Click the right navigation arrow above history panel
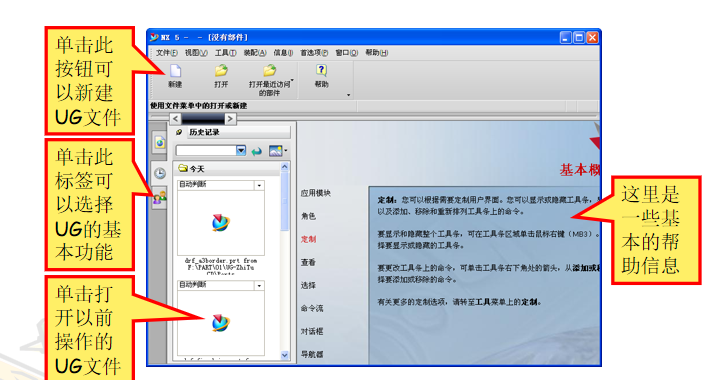 [231, 119]
